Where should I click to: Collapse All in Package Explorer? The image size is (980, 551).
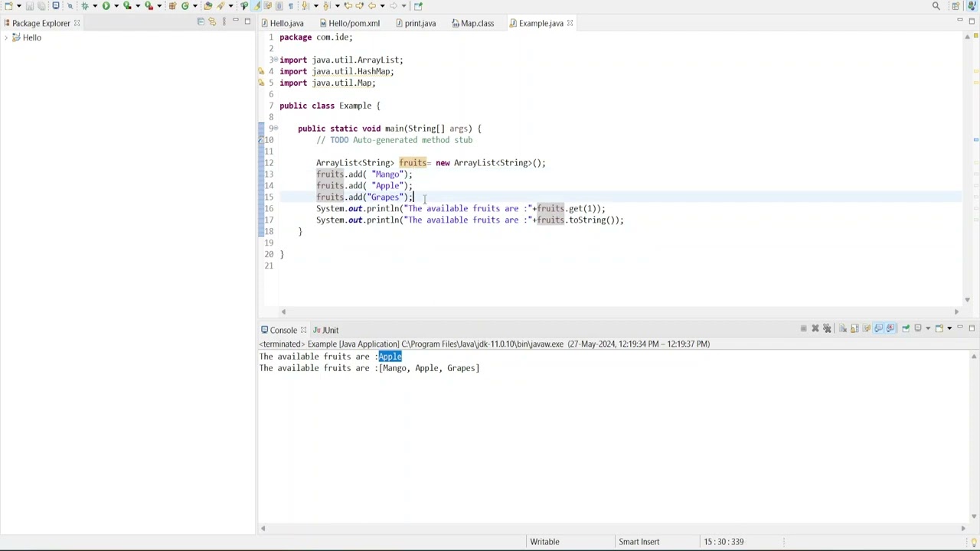pyautogui.click(x=201, y=21)
